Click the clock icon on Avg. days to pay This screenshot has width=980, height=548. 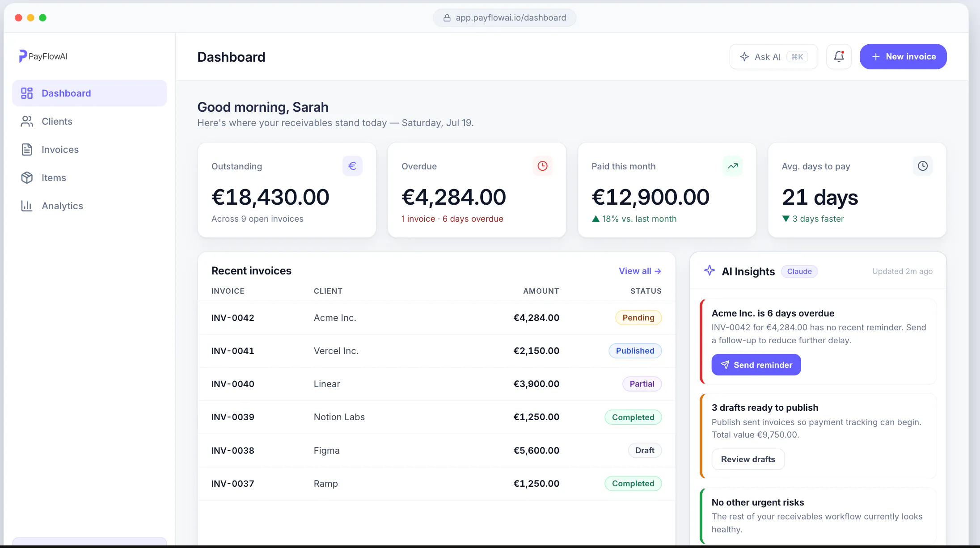[922, 166]
